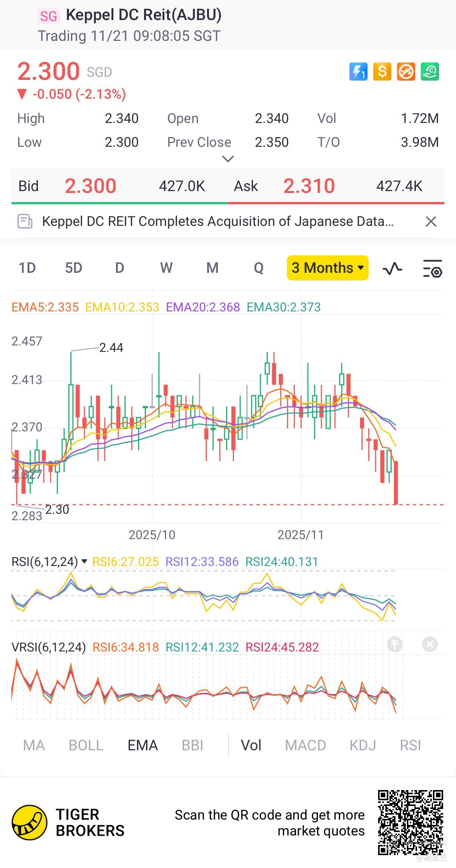Tap the latest red candlestick on chart
Viewport: 456px width, 868px height.
point(396,483)
